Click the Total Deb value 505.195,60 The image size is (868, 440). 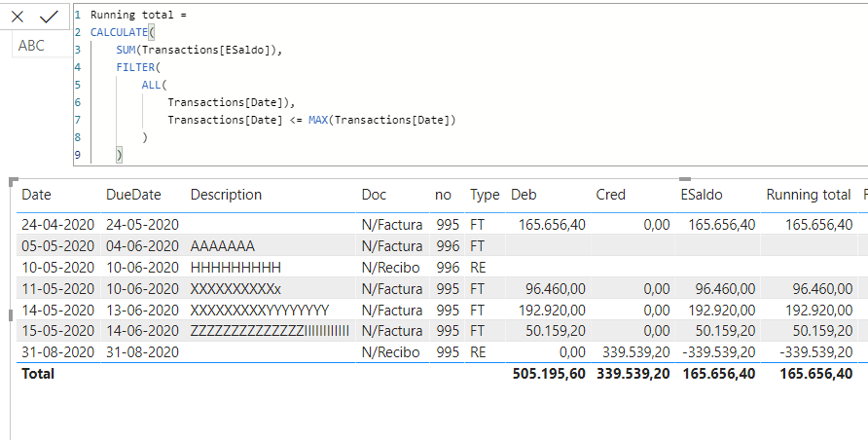[549, 374]
